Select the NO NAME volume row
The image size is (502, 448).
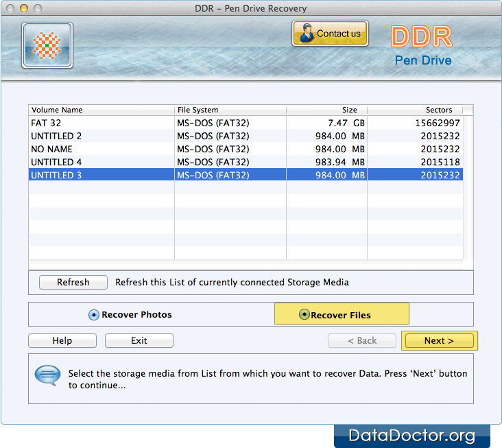point(246,150)
